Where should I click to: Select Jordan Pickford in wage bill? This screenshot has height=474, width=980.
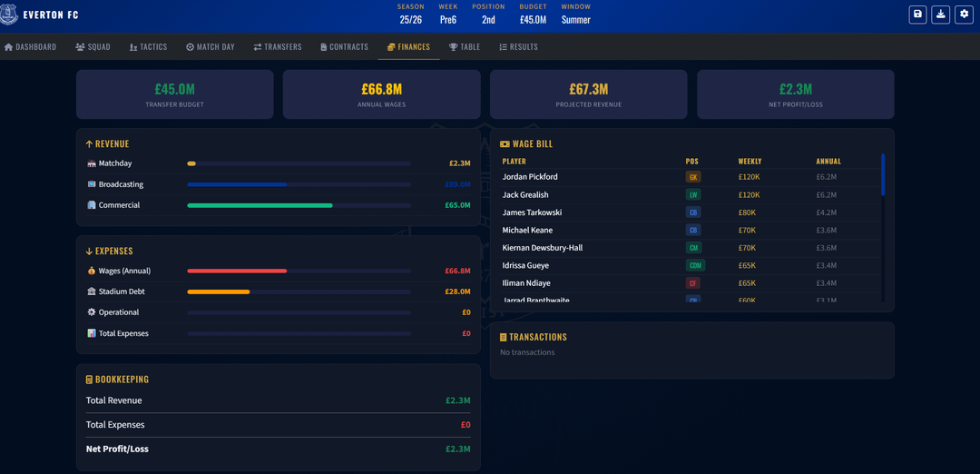point(530,177)
